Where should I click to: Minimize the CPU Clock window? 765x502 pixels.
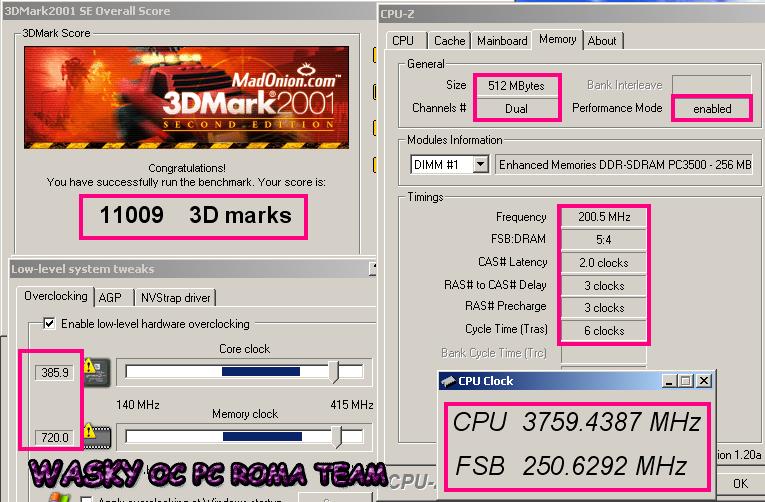(x=669, y=381)
